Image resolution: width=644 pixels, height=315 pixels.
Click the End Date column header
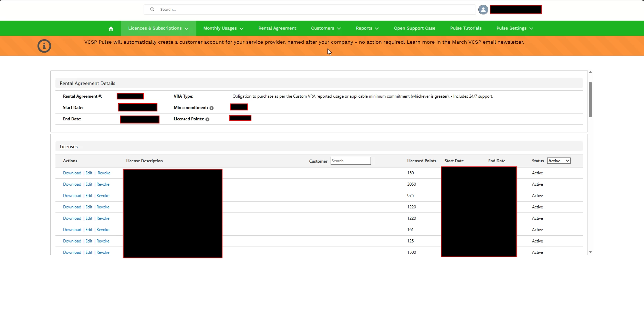[497, 161]
